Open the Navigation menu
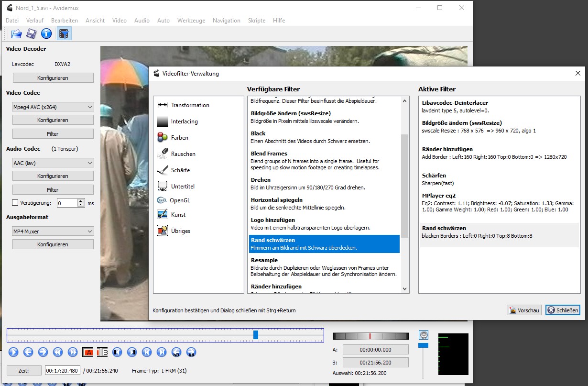This screenshot has height=386, width=588. pos(227,21)
